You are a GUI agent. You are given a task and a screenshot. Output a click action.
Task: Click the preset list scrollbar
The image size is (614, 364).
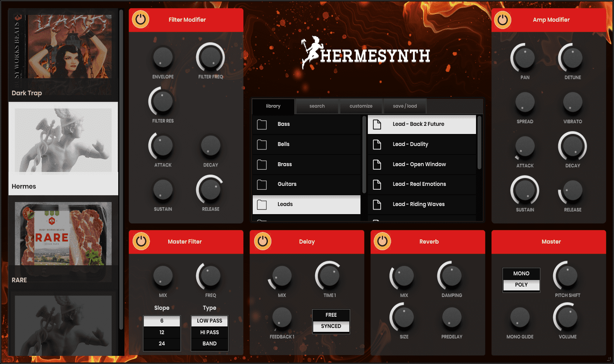click(x=479, y=143)
